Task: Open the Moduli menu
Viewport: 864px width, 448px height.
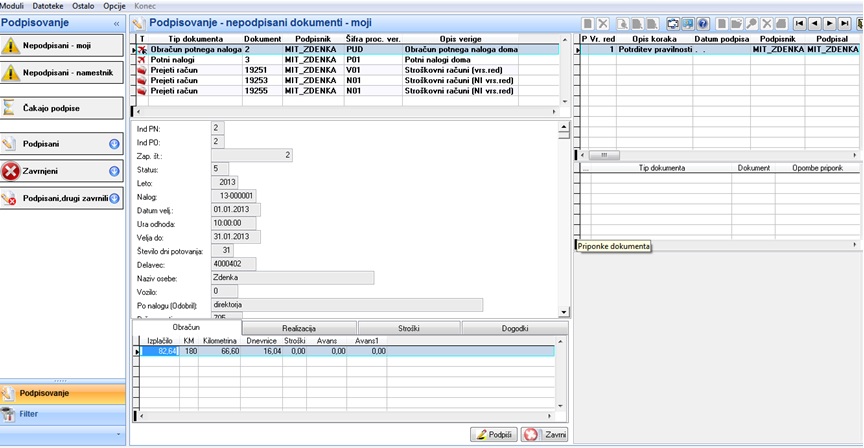Action: (13, 6)
